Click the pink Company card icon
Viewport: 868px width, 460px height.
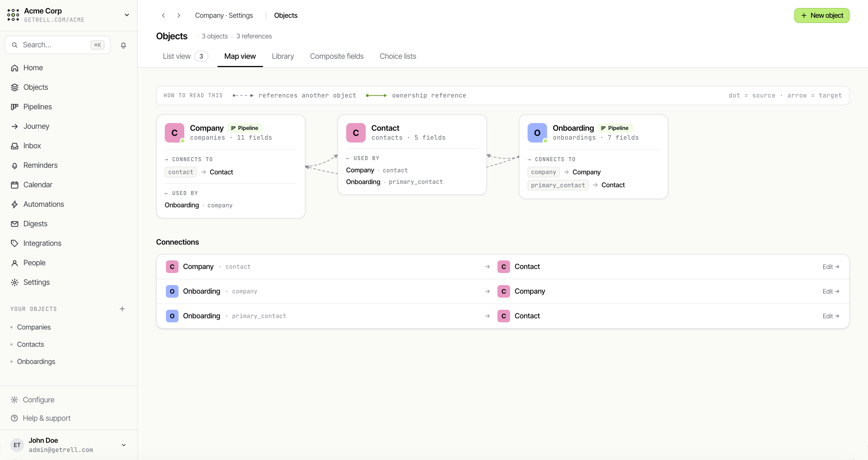tap(174, 133)
